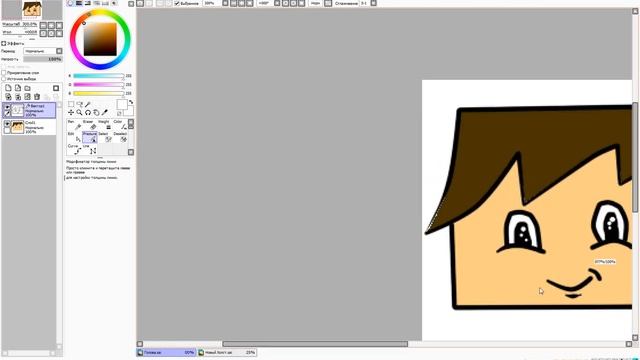
Task: Toggle the Выбрано checkbox in top toolbar
Action: [x=177, y=3]
